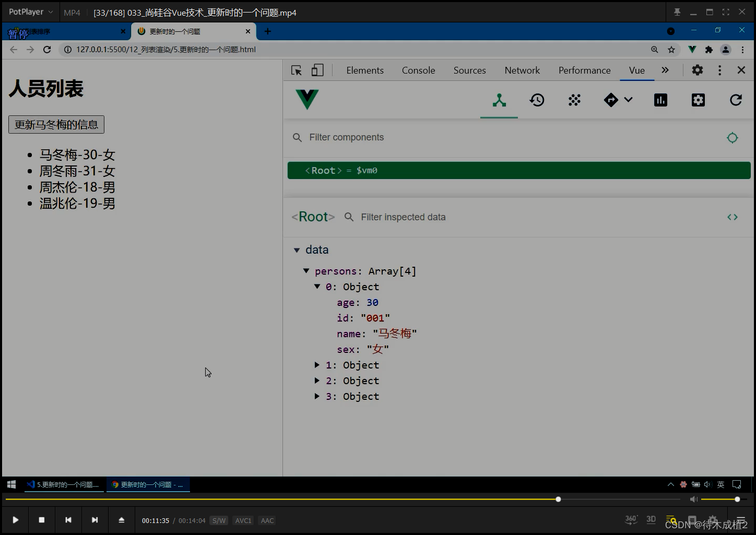The height and width of the screenshot is (535, 756).
Task: Go back in the browser
Action: (14, 50)
